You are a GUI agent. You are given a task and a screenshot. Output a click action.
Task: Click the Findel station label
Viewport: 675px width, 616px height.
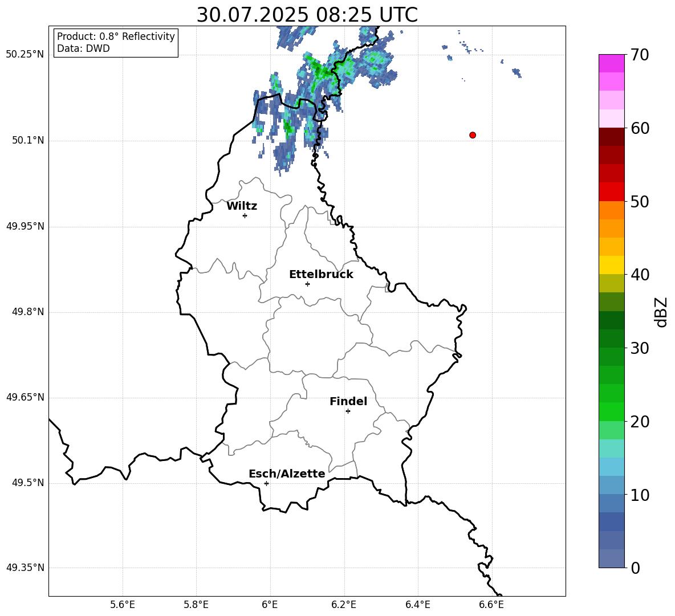click(x=348, y=401)
